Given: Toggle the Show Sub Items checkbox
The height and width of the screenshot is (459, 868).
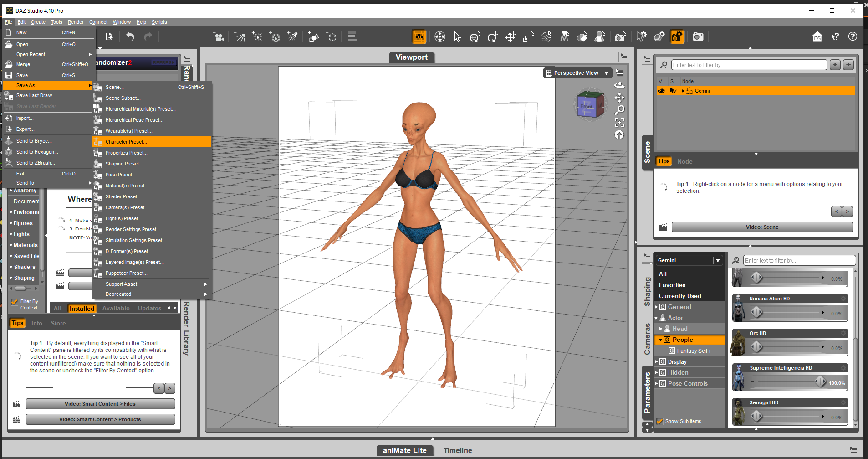Looking at the screenshot, I should coord(660,422).
